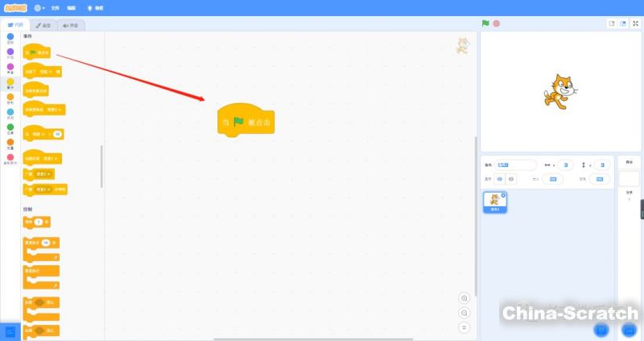
Task: Open the globe language dropdown
Action: 39,7
